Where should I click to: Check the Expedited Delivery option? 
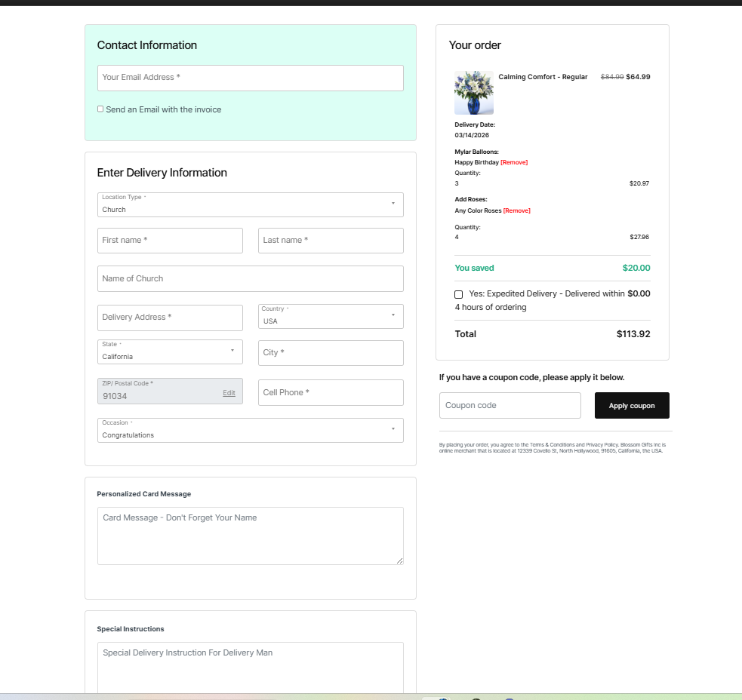click(x=459, y=294)
